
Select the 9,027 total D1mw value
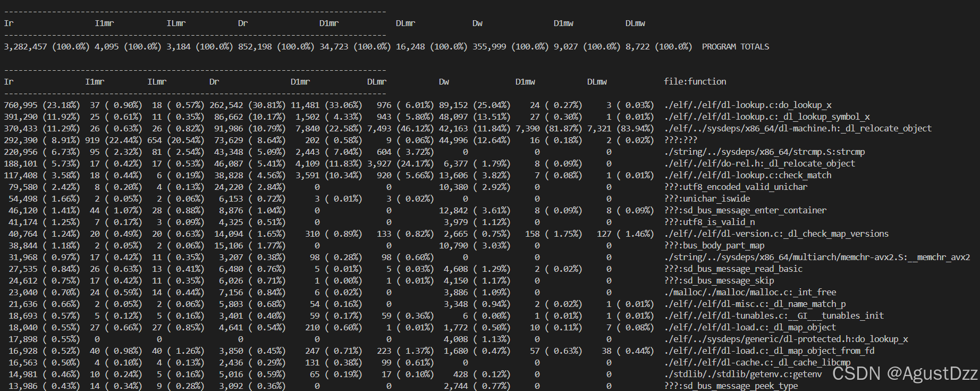tap(565, 47)
